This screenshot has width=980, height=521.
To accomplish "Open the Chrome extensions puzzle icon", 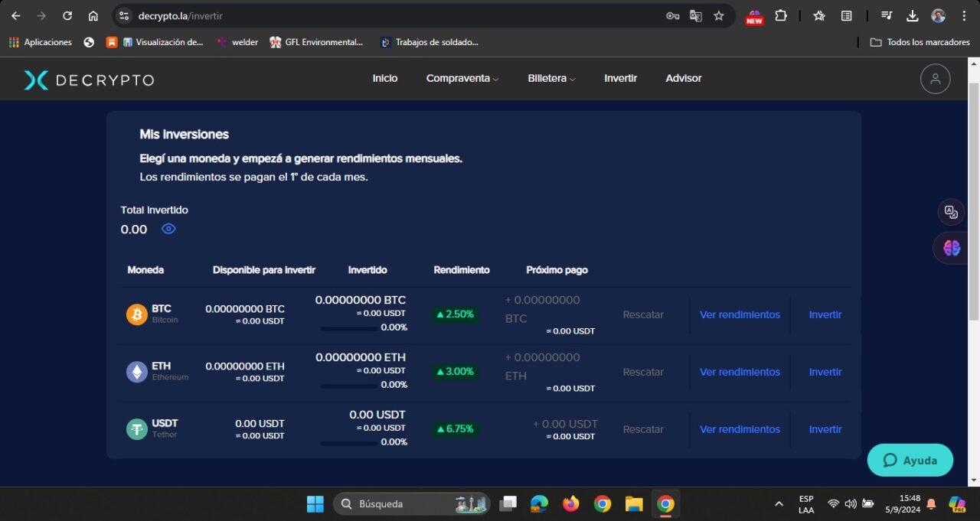I will tap(781, 15).
